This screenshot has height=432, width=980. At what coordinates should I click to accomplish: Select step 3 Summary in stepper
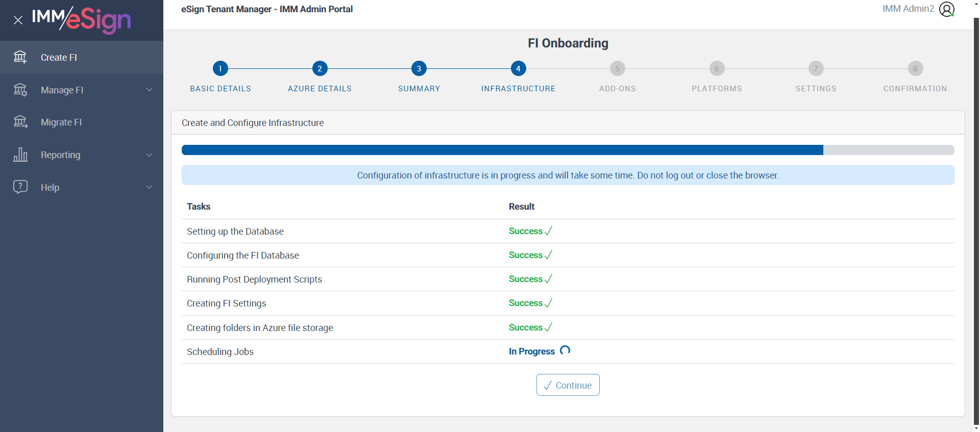419,68
